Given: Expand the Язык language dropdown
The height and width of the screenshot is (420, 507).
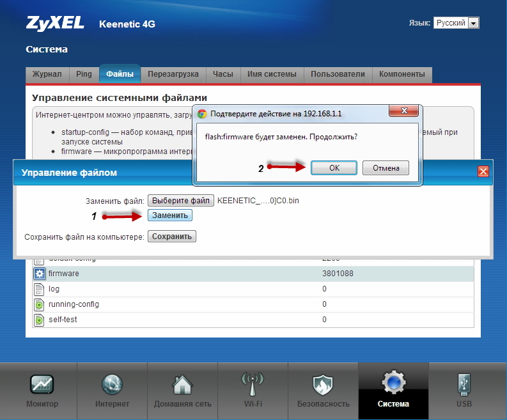Looking at the screenshot, I should [456, 23].
